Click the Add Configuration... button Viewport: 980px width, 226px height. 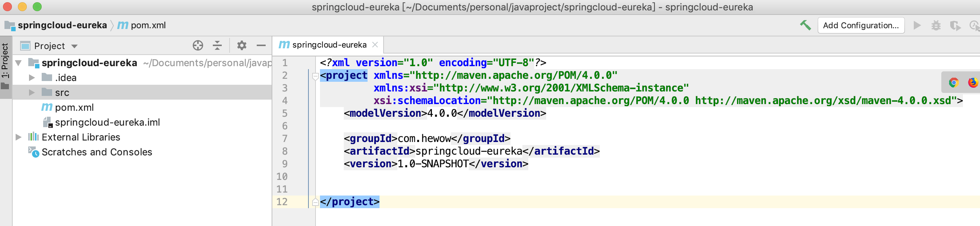click(861, 25)
